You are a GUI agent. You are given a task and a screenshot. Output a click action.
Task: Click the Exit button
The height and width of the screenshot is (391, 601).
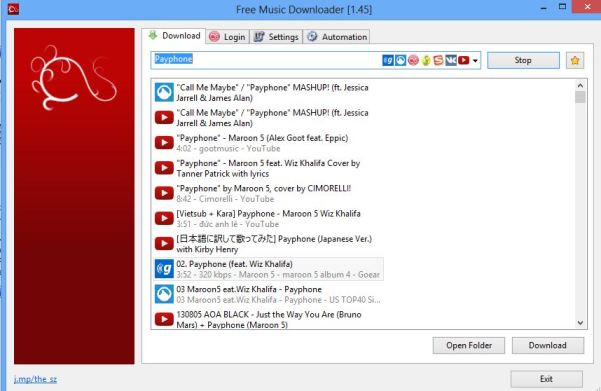[x=546, y=379]
